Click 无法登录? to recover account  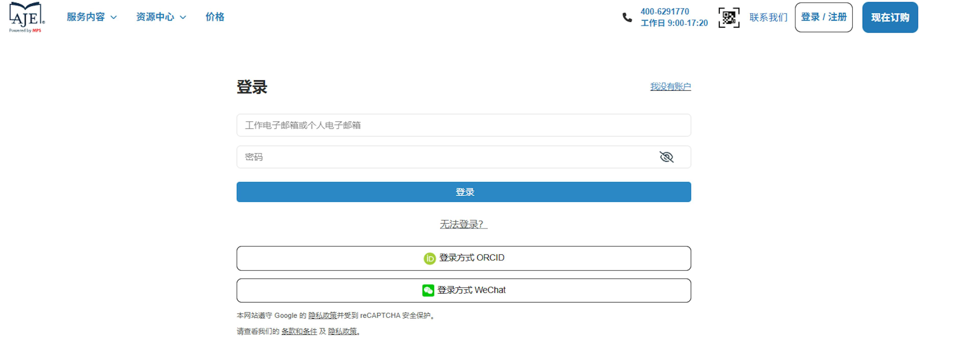(463, 224)
